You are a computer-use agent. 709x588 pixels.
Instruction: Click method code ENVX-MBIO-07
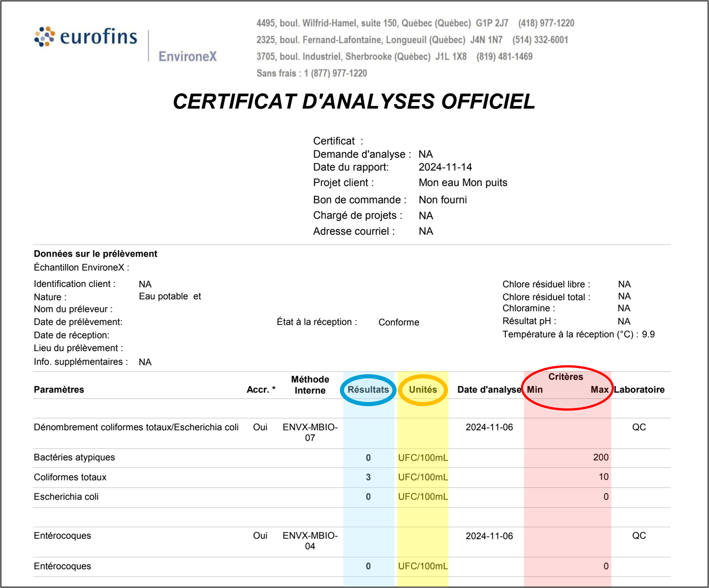[x=310, y=432]
